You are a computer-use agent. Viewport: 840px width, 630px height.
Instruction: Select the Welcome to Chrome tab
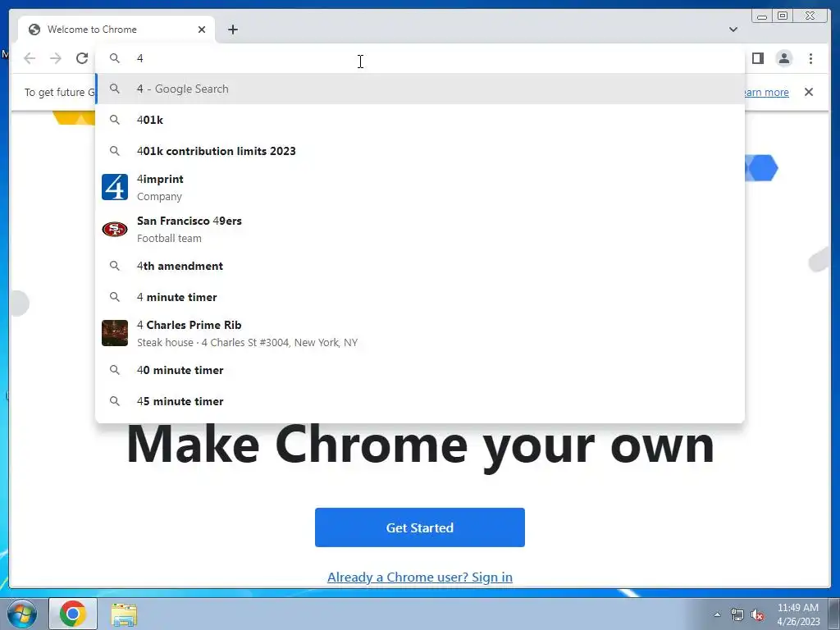coord(116,30)
